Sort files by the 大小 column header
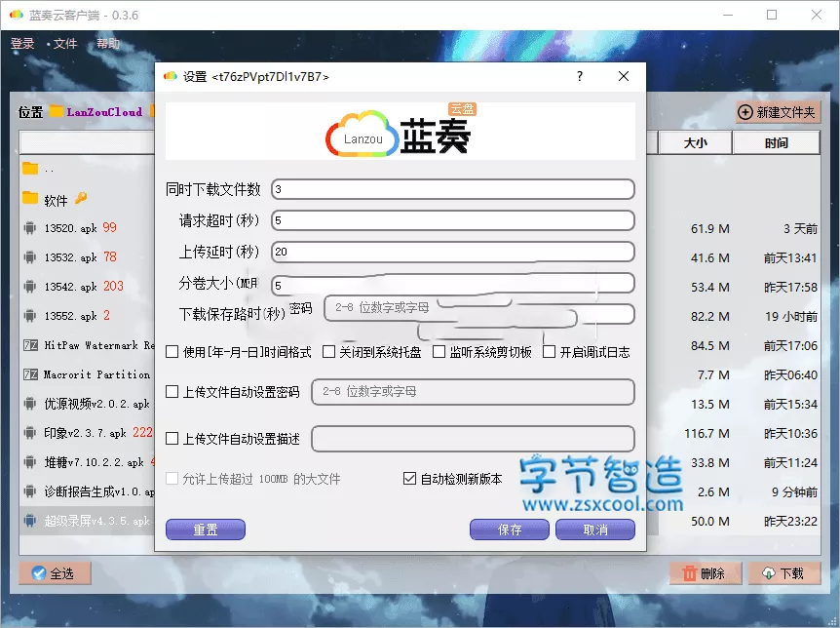840x628 pixels. [x=695, y=143]
